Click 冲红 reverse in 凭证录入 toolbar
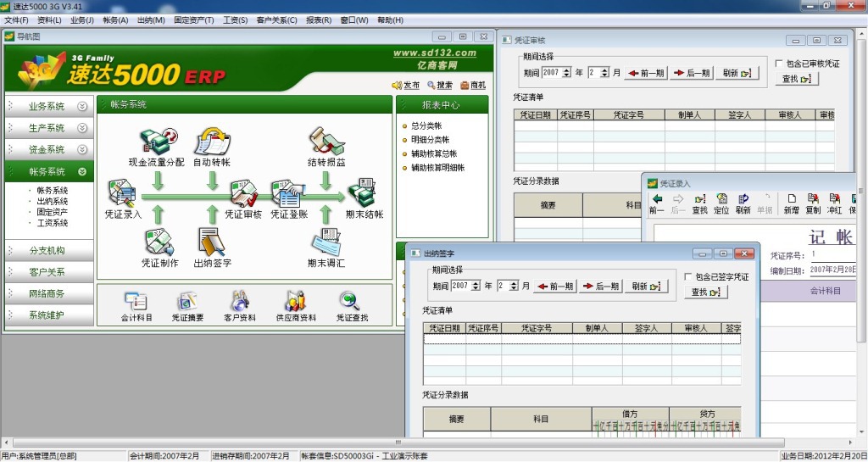This screenshot has width=868, height=462. [834, 203]
